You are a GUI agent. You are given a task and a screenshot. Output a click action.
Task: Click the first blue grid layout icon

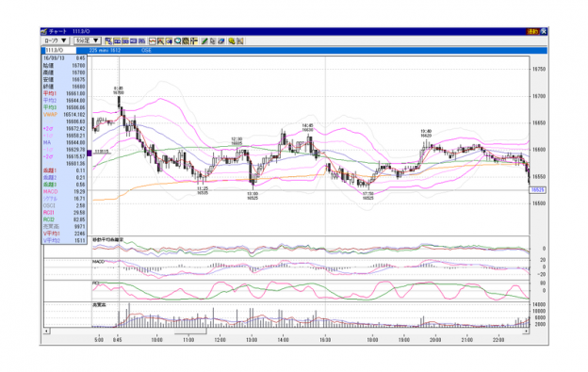[x=117, y=40]
